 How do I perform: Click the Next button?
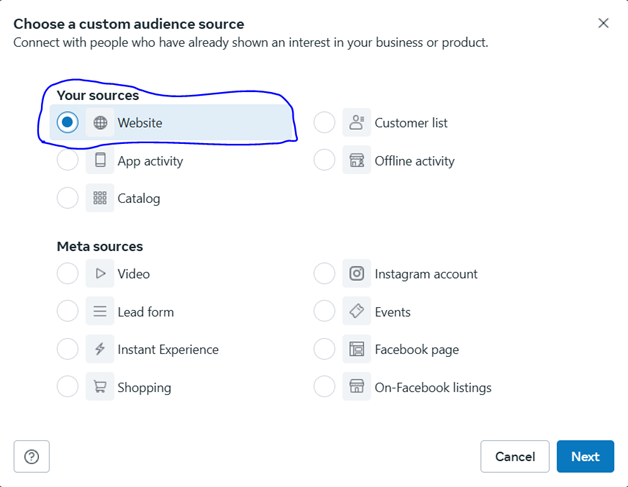coord(585,457)
